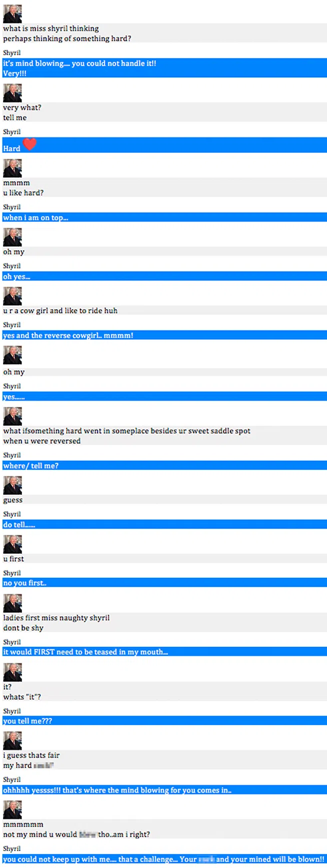This screenshot has height=868, width=327.
Task: Click the avatar above 'mmmm u like hard?'
Action: [12, 168]
